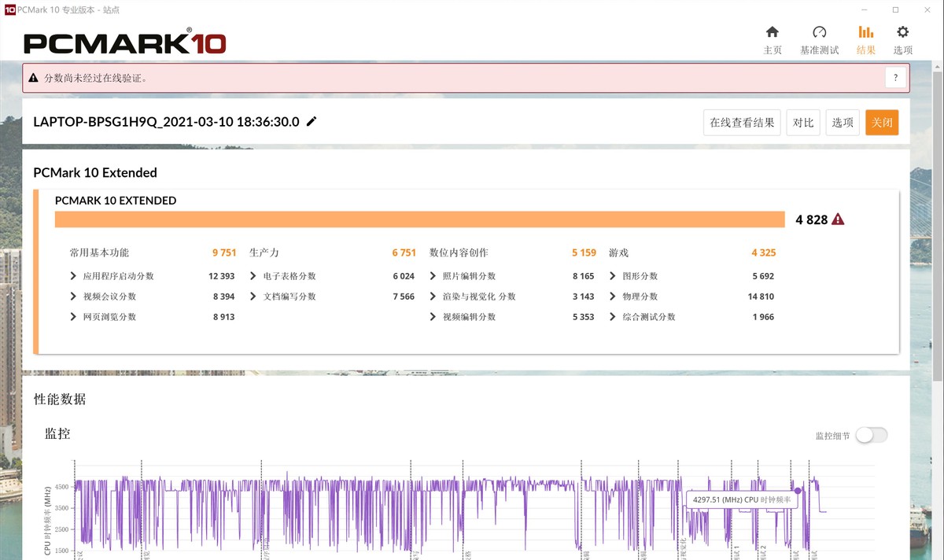
Task: Click the CPU clock frequency data point
Action: [x=798, y=490]
